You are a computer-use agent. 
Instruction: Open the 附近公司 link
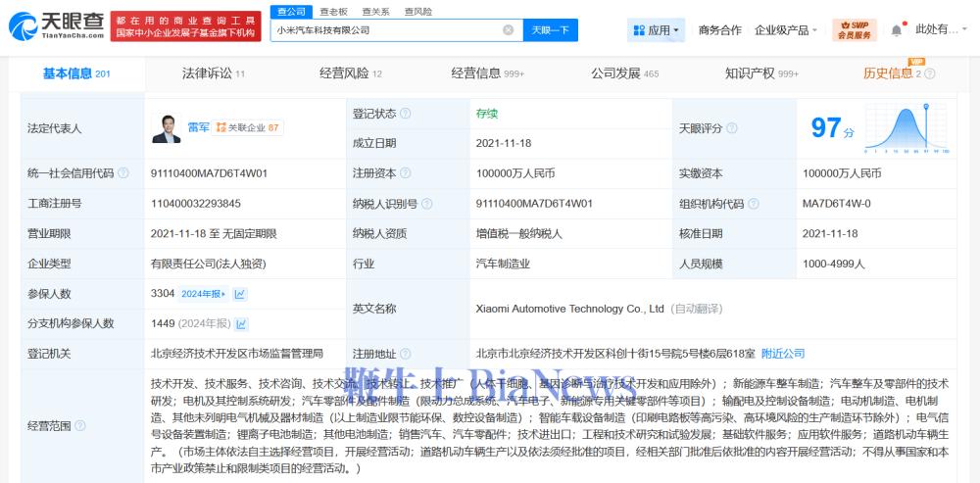pyautogui.click(x=783, y=354)
